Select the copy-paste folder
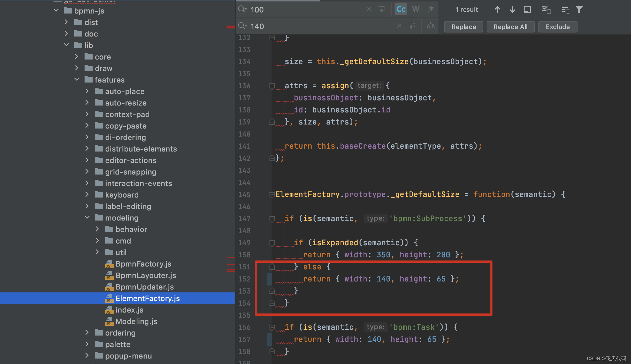Screen dimensions: 631x364 click(126, 126)
